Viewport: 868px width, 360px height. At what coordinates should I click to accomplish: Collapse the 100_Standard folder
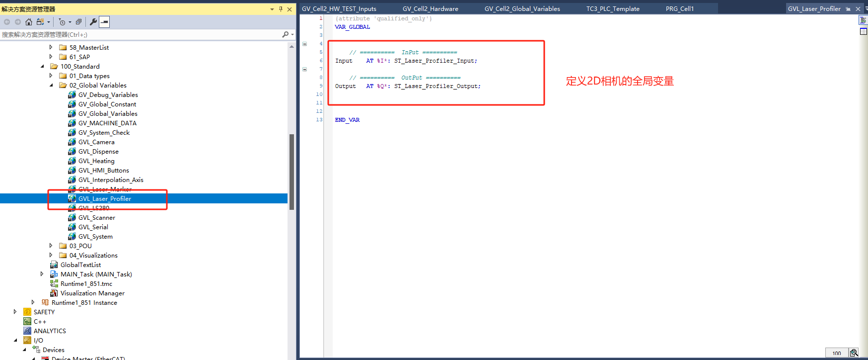[42, 66]
